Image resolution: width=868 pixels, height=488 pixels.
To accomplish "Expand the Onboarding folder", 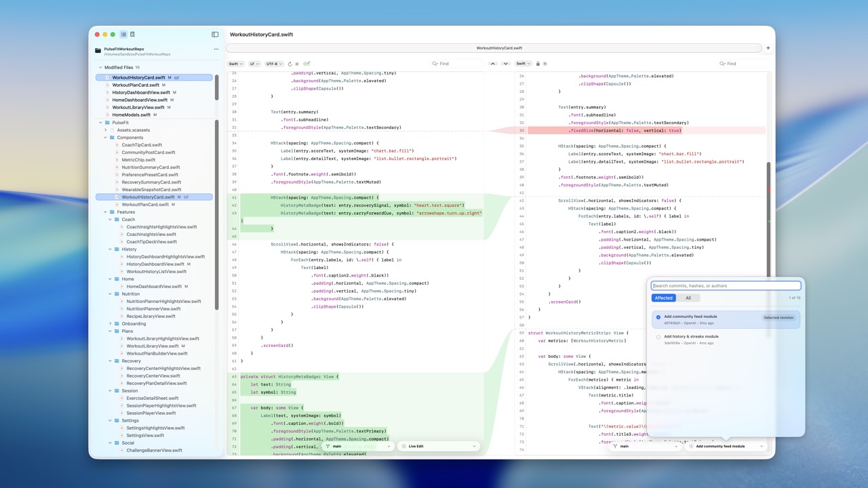I will pos(110,324).
